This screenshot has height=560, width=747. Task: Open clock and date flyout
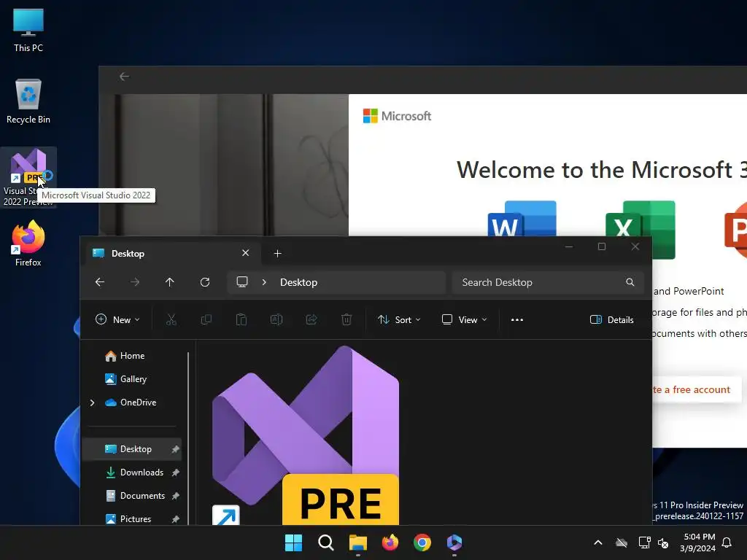coord(697,542)
